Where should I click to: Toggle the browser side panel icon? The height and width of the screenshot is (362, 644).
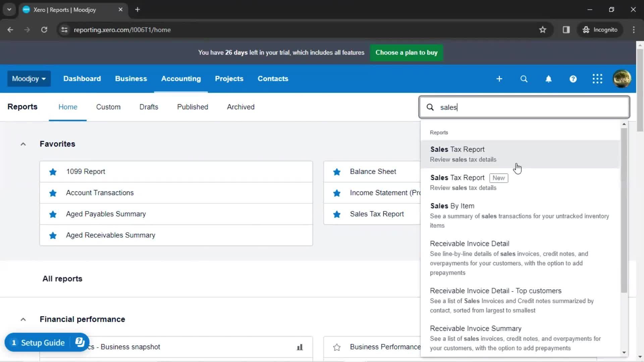point(566,30)
